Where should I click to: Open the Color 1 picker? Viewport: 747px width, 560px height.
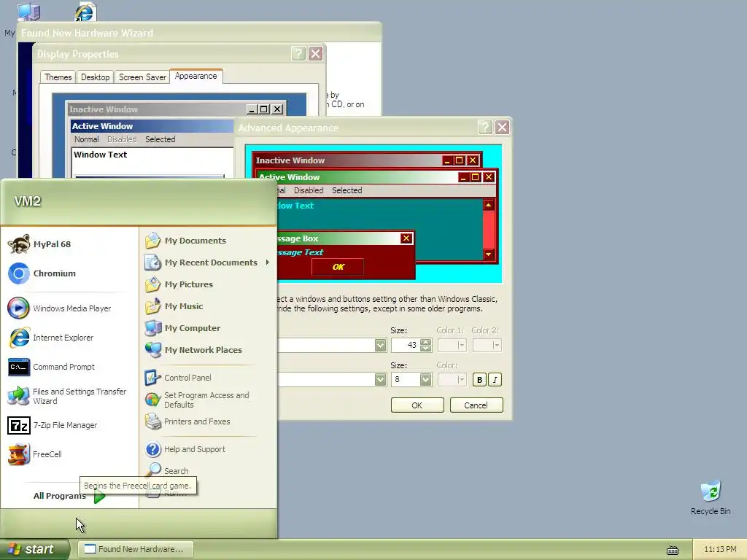click(x=452, y=345)
